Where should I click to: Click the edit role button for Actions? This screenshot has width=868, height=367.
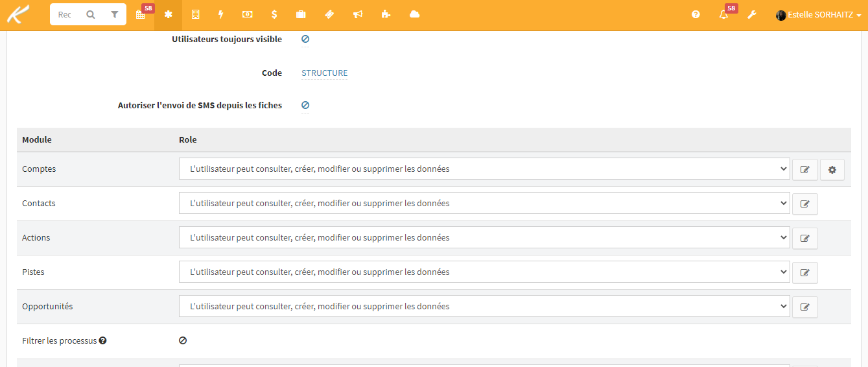coord(805,238)
